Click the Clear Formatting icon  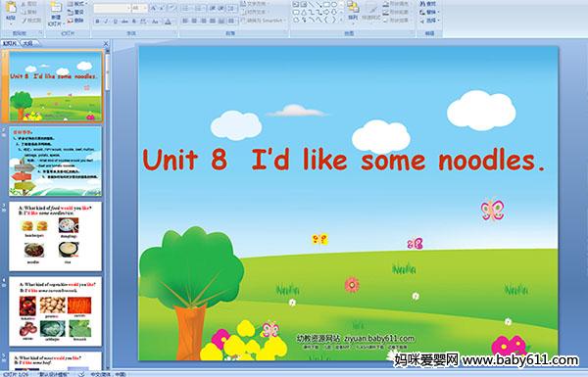[x=172, y=8]
